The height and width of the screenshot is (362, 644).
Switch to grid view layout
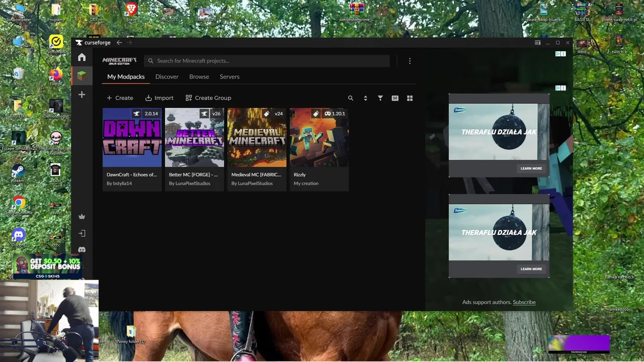tap(410, 98)
